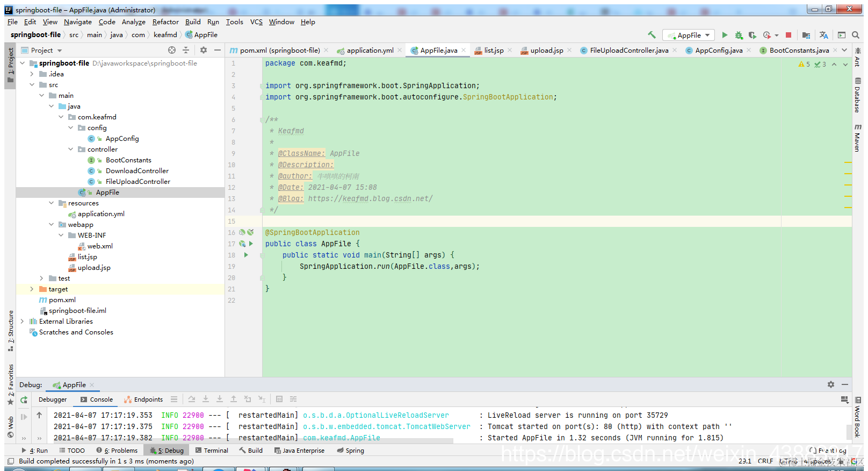
Task: Collapse the controller package
Action: [x=71, y=149]
